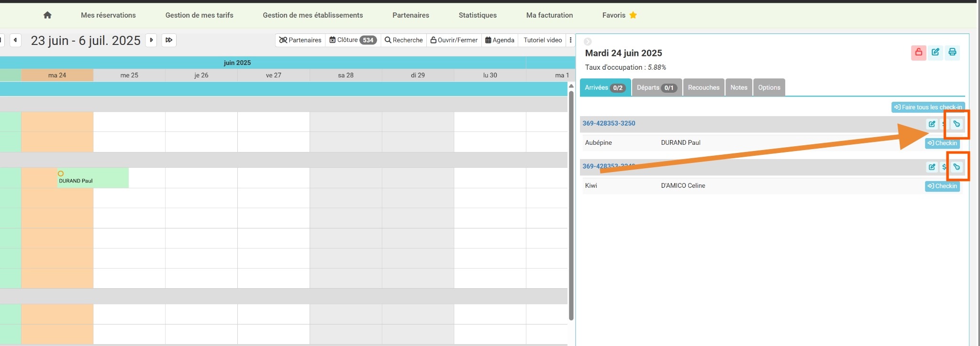Click the 23 juin - 6 juil. 2025 date range
The height and width of the screenshot is (346, 980).
[x=86, y=41]
